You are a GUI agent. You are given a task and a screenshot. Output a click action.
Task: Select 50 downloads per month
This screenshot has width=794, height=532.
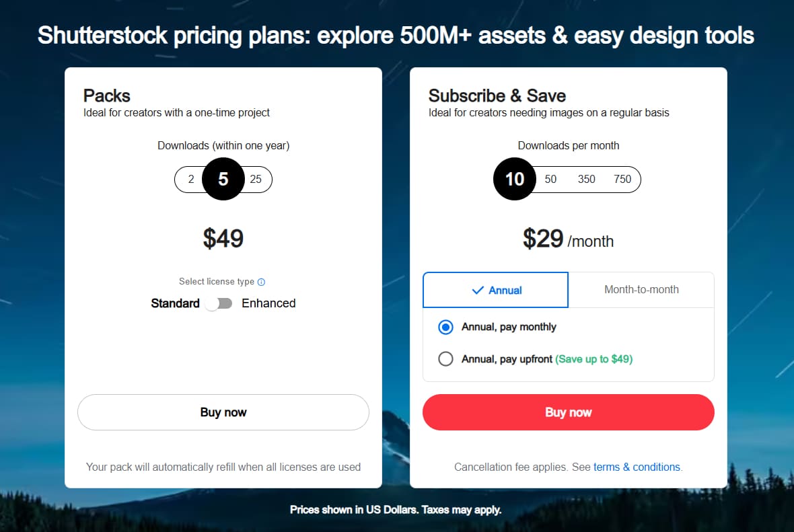point(550,180)
